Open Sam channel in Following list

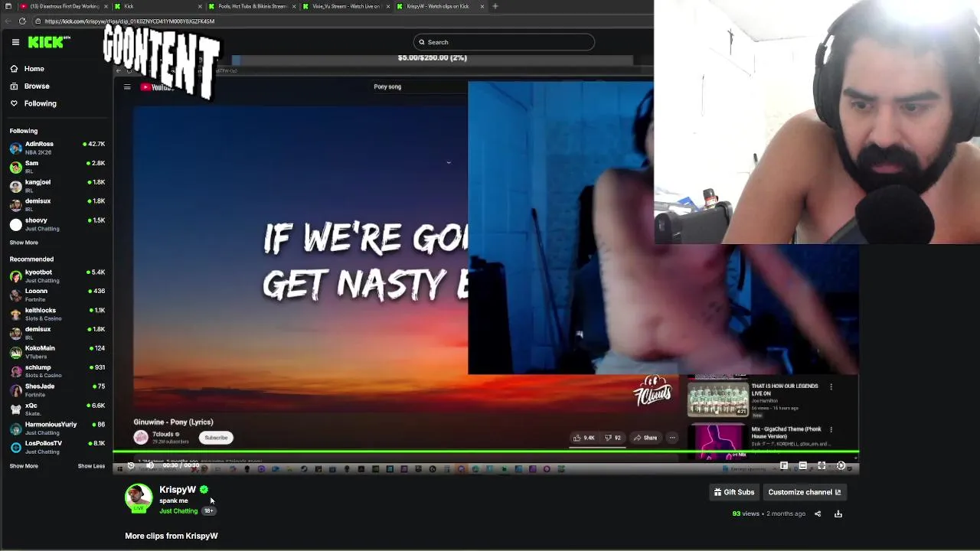[57, 167]
